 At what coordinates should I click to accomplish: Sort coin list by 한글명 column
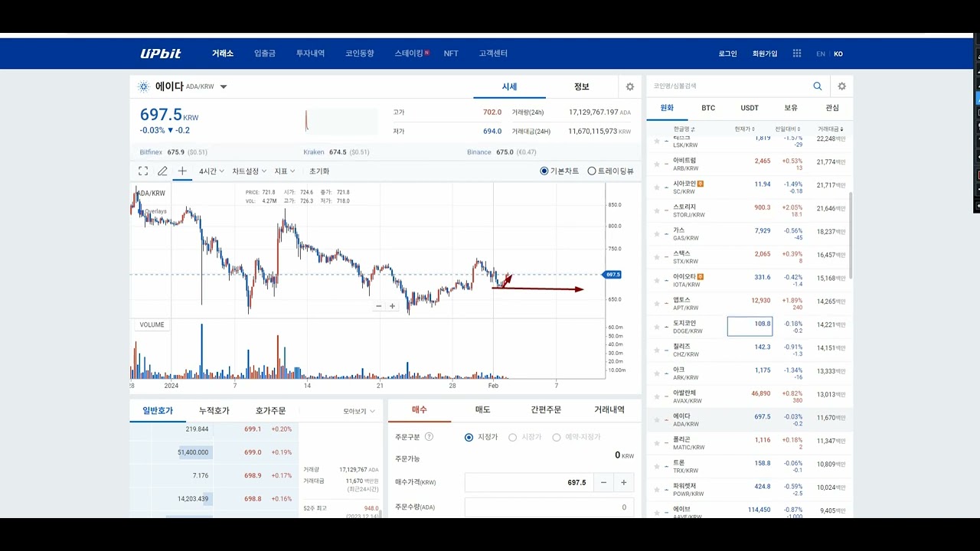click(684, 129)
